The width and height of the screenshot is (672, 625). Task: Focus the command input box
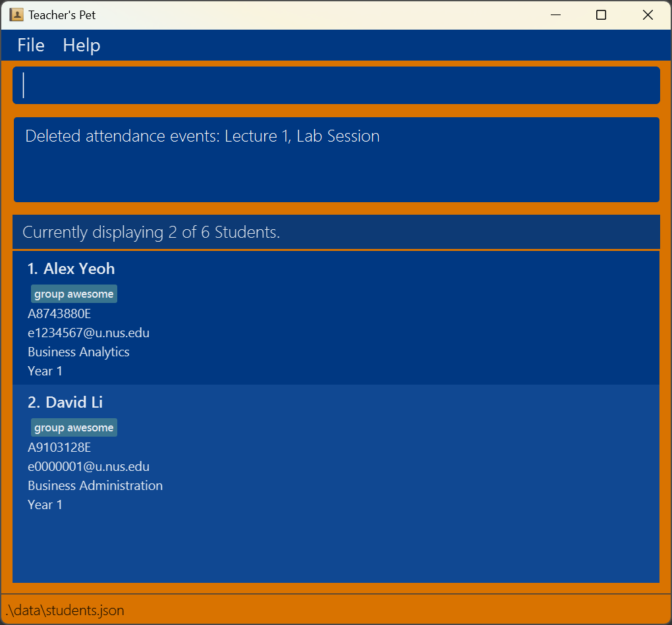pyautogui.click(x=336, y=85)
